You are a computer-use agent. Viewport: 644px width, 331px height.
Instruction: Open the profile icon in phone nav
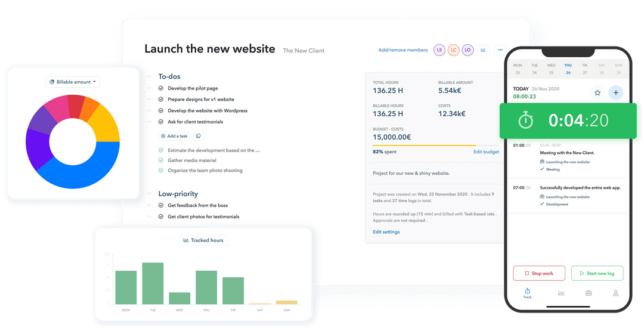click(x=616, y=293)
